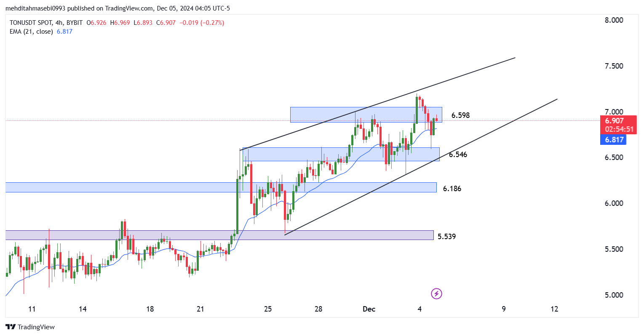644x336 pixels.
Task: Click the low value L6.893 in legend
Action: [143, 23]
